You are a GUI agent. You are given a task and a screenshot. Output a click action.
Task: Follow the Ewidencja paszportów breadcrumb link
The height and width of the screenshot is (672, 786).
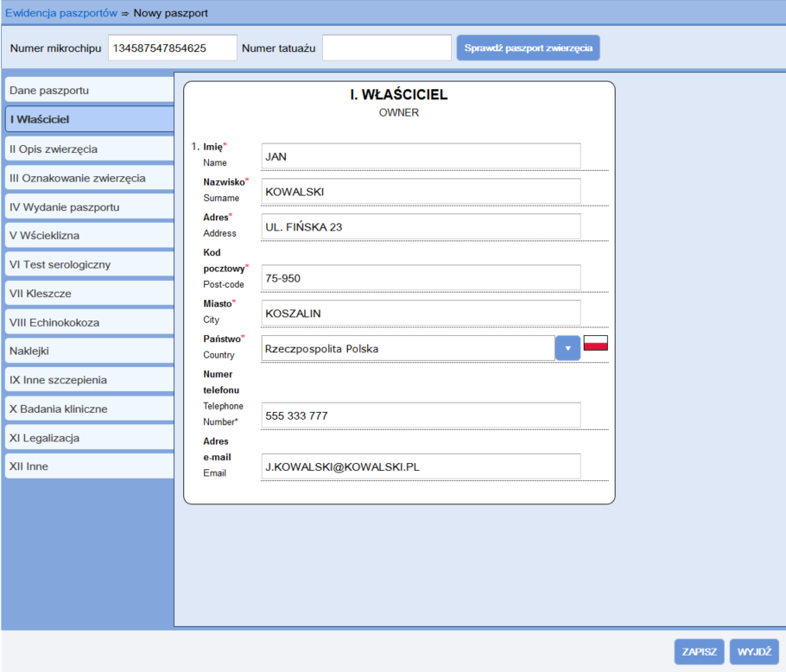61,13
